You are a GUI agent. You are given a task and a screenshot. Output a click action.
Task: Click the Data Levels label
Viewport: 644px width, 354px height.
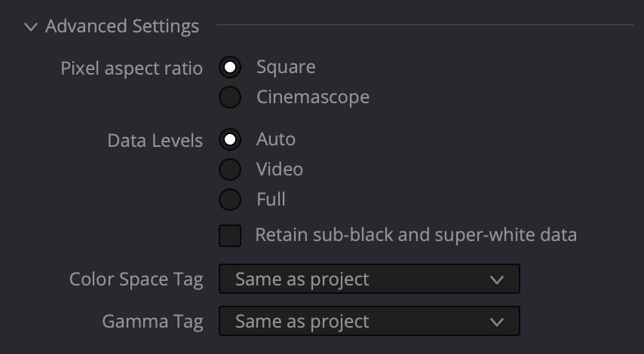pos(155,141)
